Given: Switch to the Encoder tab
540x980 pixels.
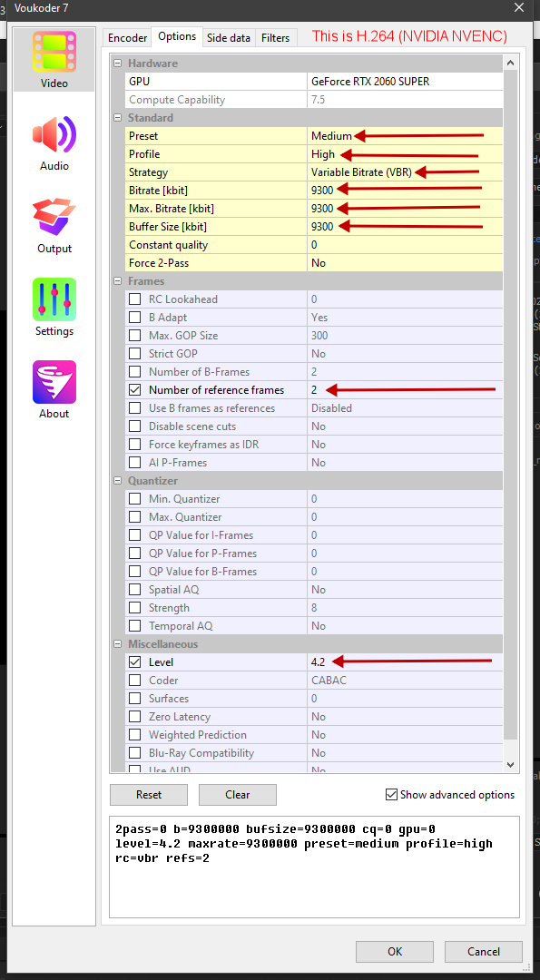Looking at the screenshot, I should (127, 37).
